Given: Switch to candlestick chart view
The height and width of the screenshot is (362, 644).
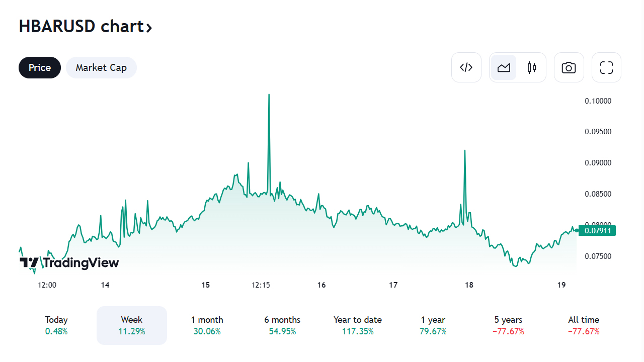Looking at the screenshot, I should (x=532, y=67).
